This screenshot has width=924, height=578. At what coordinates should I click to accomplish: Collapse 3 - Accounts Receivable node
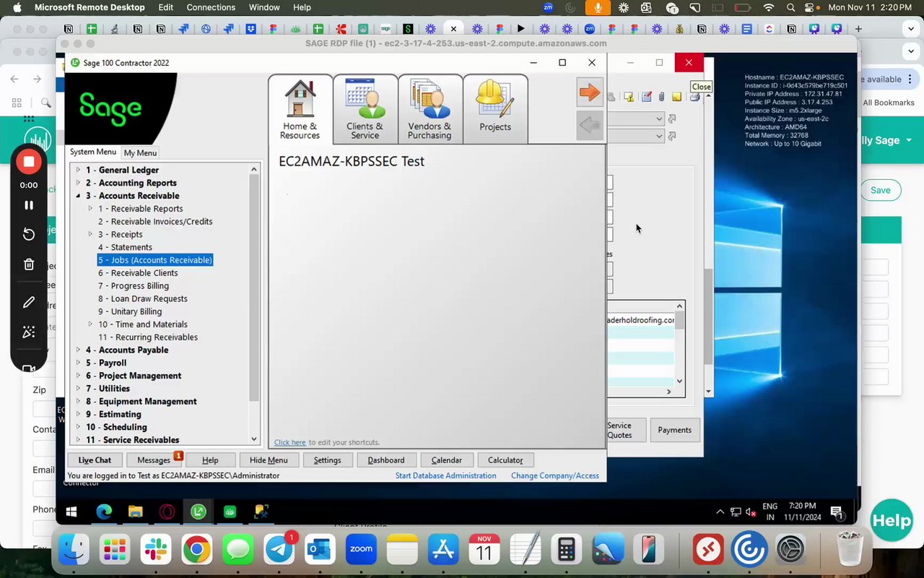[78, 196]
